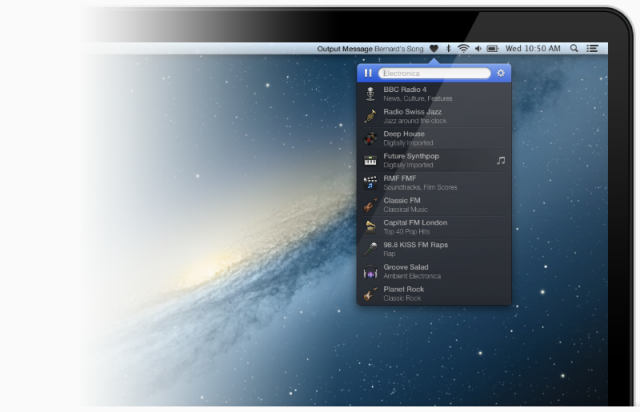
Task: Click the Classical Music subtitle
Action: (x=405, y=209)
